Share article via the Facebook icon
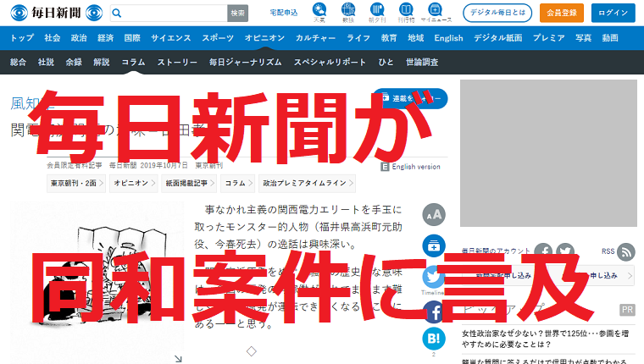This screenshot has width=644, height=364. coord(434,312)
